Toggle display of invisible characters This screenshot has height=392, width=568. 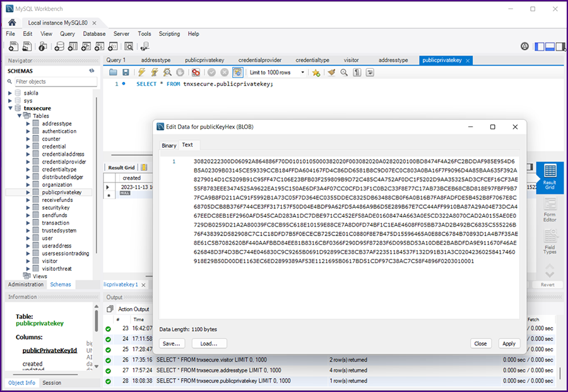[357, 73]
